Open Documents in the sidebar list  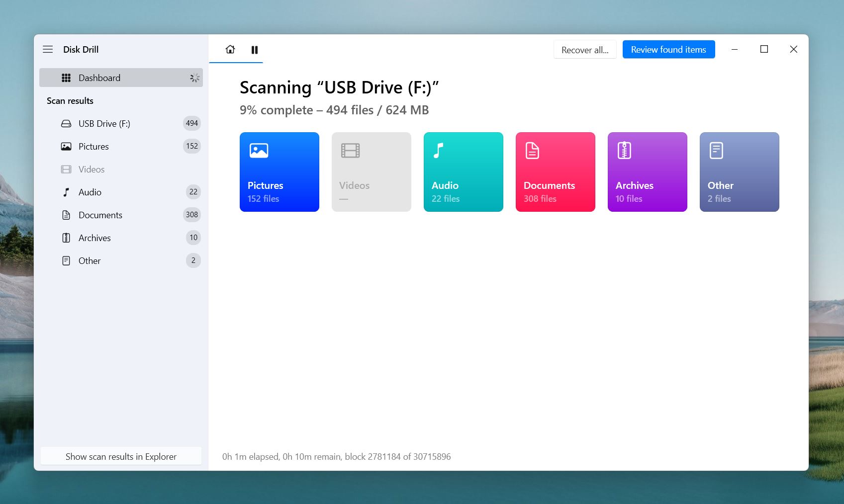click(121, 215)
